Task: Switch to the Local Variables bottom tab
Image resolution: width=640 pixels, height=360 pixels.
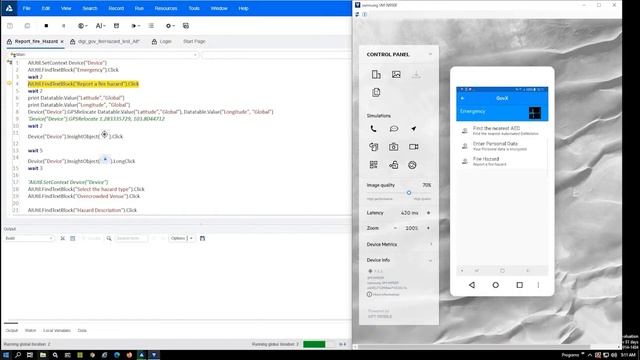Action: [x=57, y=330]
